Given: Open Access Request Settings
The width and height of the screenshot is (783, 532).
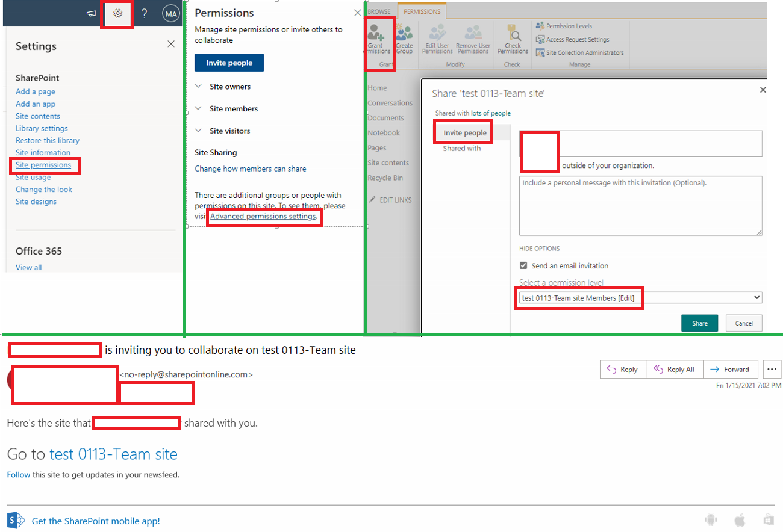Looking at the screenshot, I should [573, 39].
